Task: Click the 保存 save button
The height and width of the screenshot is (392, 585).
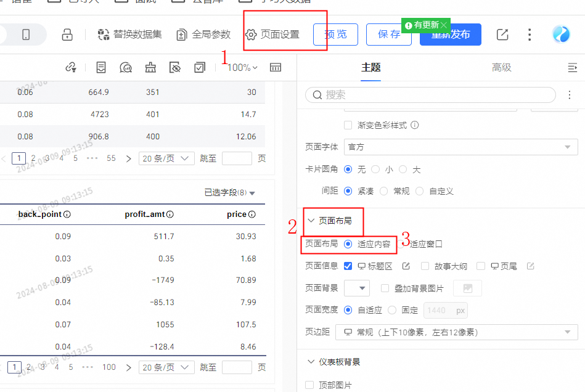Action: click(389, 35)
